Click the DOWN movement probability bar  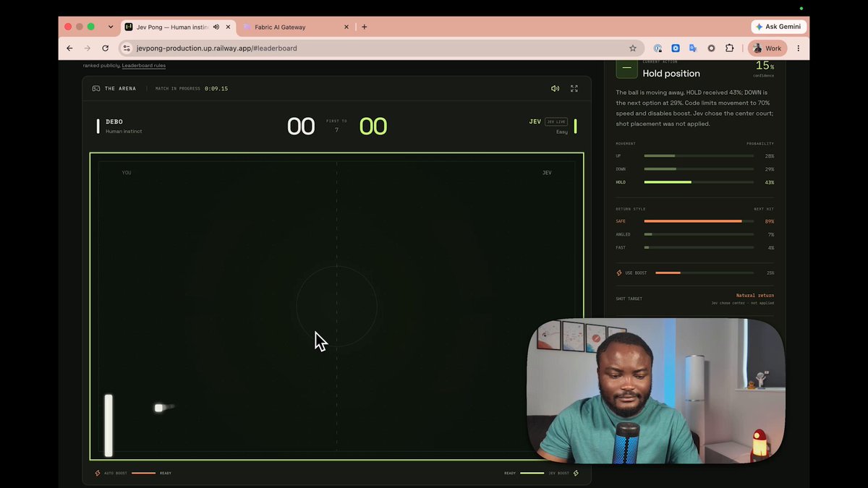699,169
